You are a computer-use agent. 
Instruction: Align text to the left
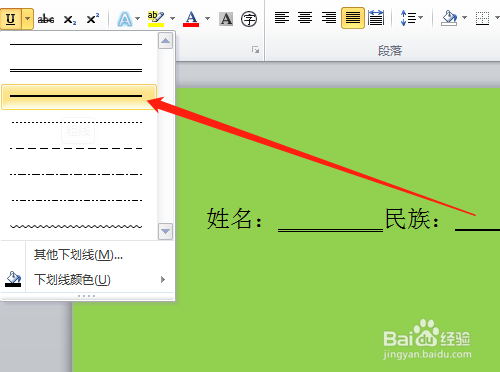coord(282,18)
